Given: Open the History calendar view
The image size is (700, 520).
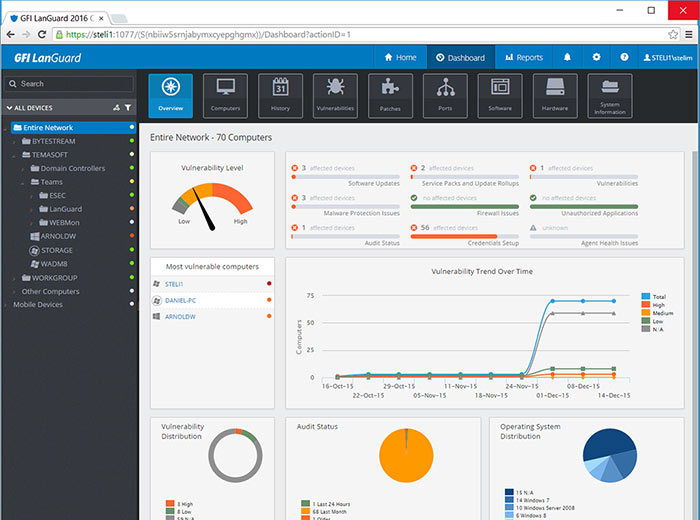Looking at the screenshot, I should (280, 96).
